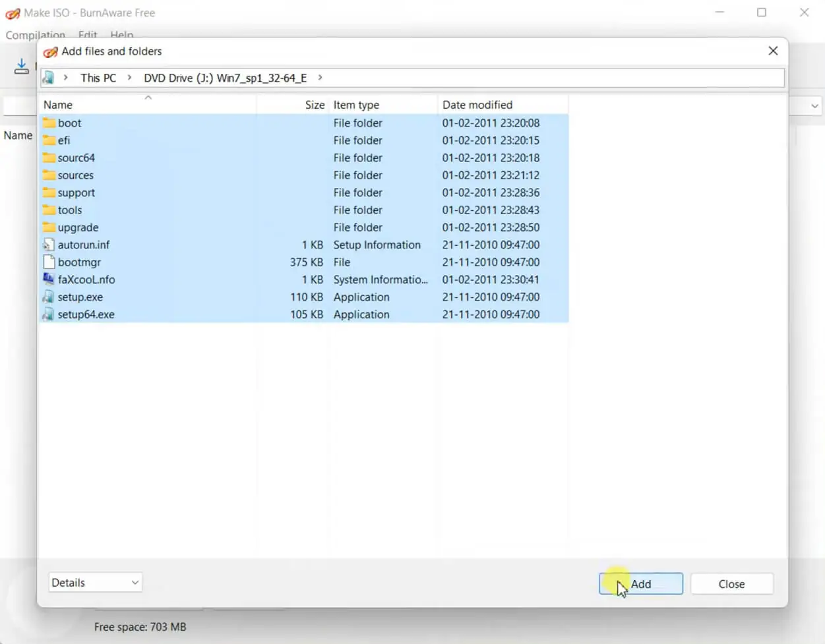This screenshot has height=644, width=825.
Task: Click the date 01-02-2011 23:21:12
Action: pos(491,175)
